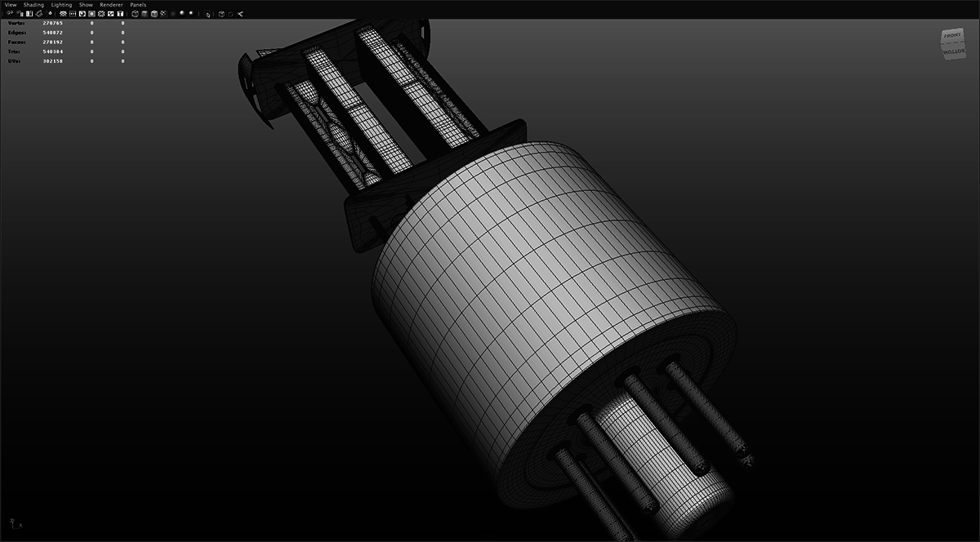Enable textured display mode
Image resolution: width=980 pixels, height=542 pixels.
point(154,13)
